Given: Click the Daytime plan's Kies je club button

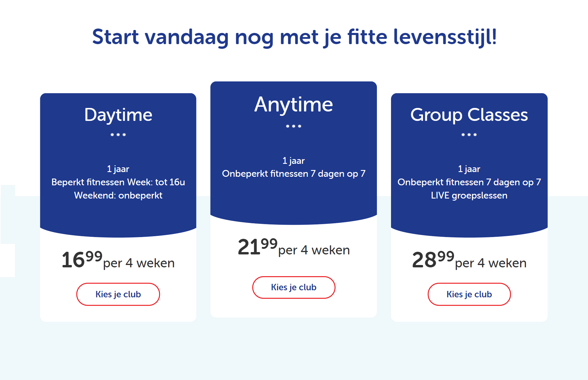Looking at the screenshot, I should [x=118, y=294].
